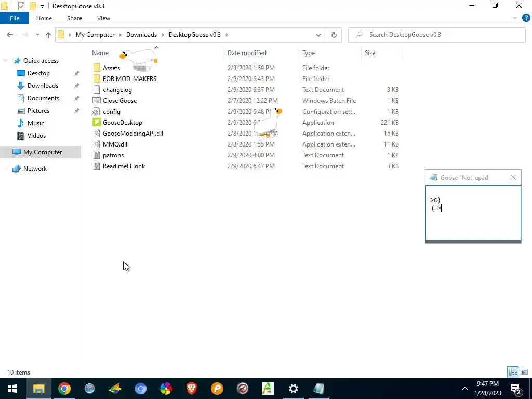Open Google Chrome from the taskbar

coord(64,389)
